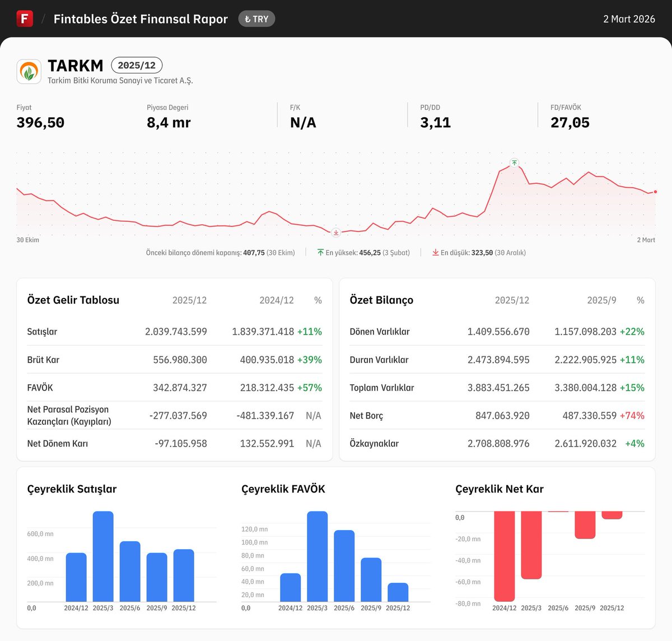Image resolution: width=672 pixels, height=641 pixels.
Task: Click the red end-point dot on the price line
Action: click(x=655, y=192)
